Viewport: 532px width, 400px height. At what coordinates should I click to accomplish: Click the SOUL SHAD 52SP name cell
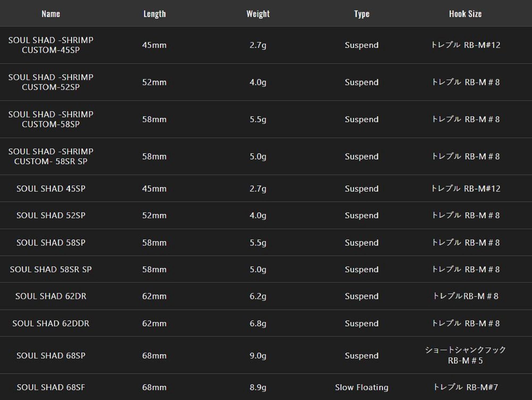click(51, 215)
